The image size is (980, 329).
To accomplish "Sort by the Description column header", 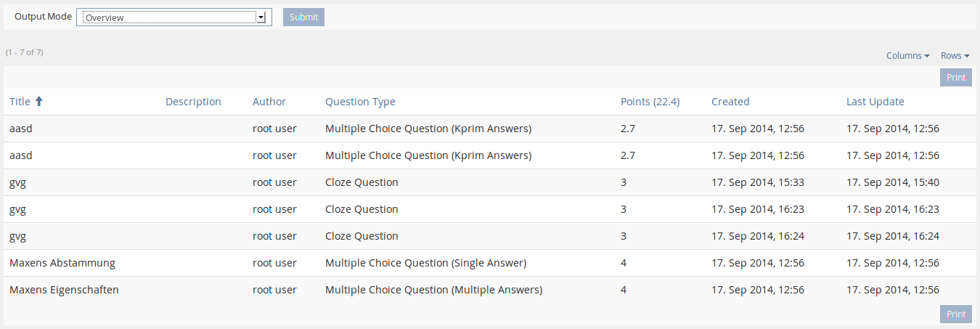I will point(193,102).
